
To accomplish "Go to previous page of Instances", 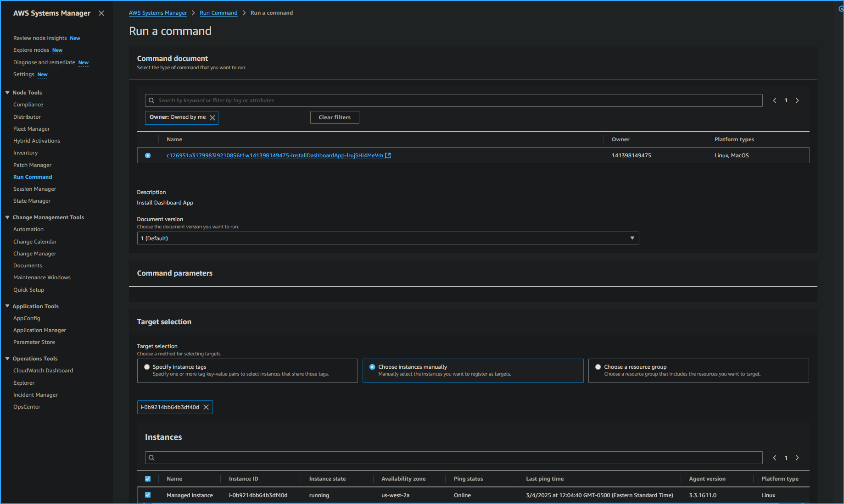I will [774, 457].
